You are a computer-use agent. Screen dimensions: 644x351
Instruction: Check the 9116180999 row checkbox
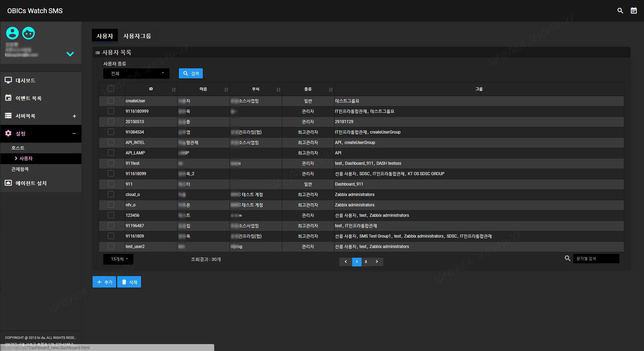point(111,111)
